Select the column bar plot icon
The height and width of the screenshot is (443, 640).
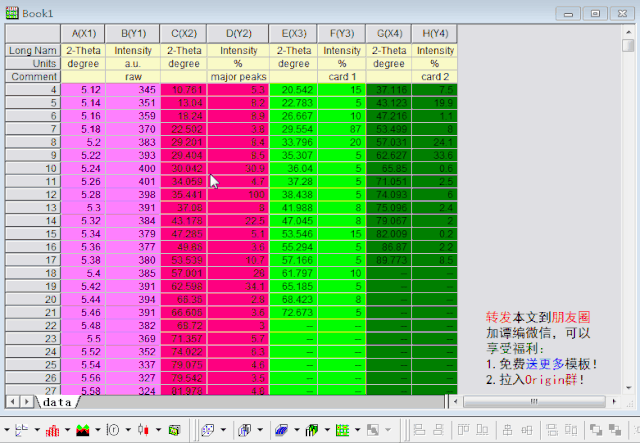pyautogui.click(x=51, y=430)
